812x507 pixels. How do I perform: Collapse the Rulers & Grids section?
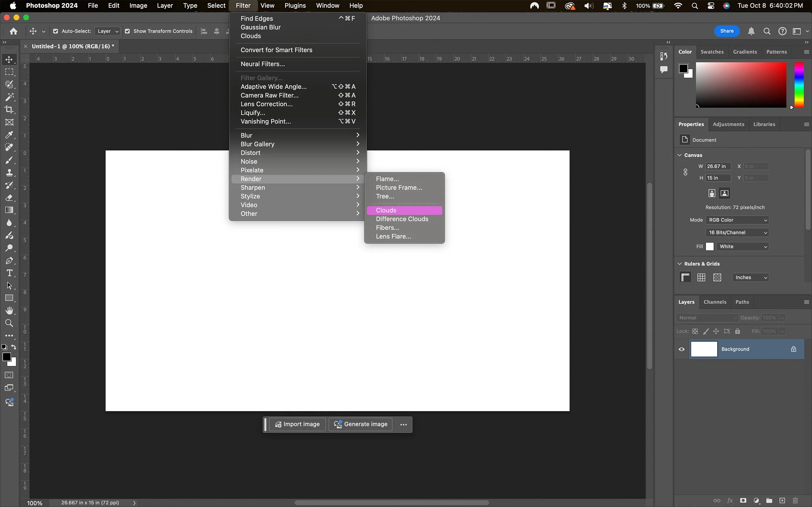click(680, 264)
